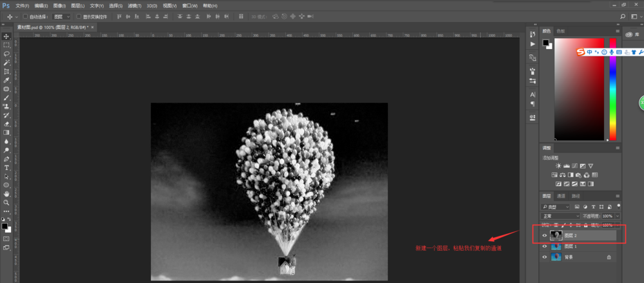Open the 滤镜 menu
The width and height of the screenshot is (644, 283).
coord(134,5)
